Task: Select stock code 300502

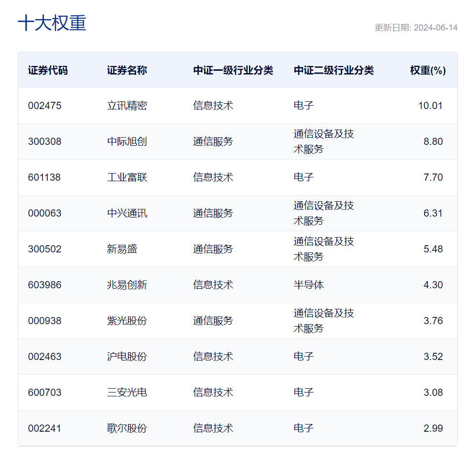Action: pyautogui.click(x=44, y=249)
